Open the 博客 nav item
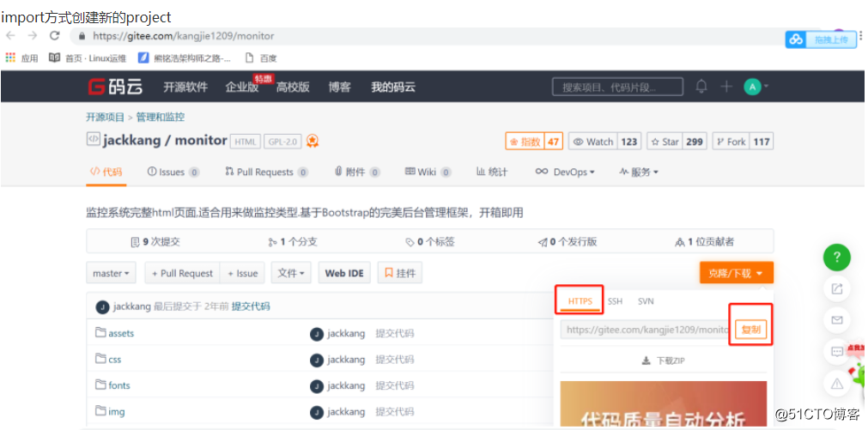 click(x=339, y=87)
